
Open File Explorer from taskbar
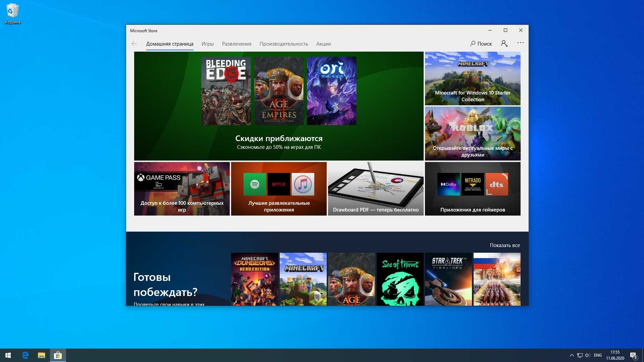coord(41,355)
